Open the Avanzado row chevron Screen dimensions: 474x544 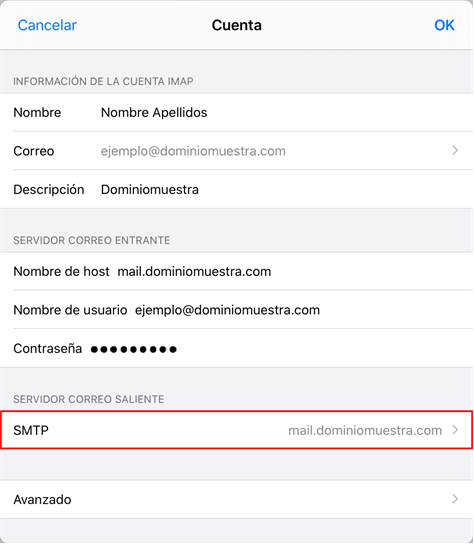coord(455,499)
